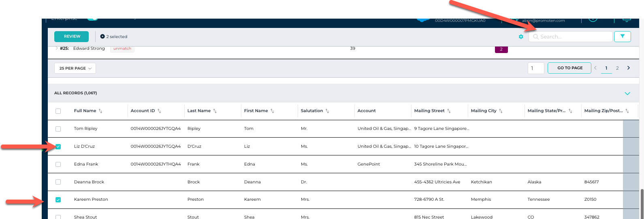
Task: Click United Oil & Gas in Tom Ripley row
Action: click(384, 129)
